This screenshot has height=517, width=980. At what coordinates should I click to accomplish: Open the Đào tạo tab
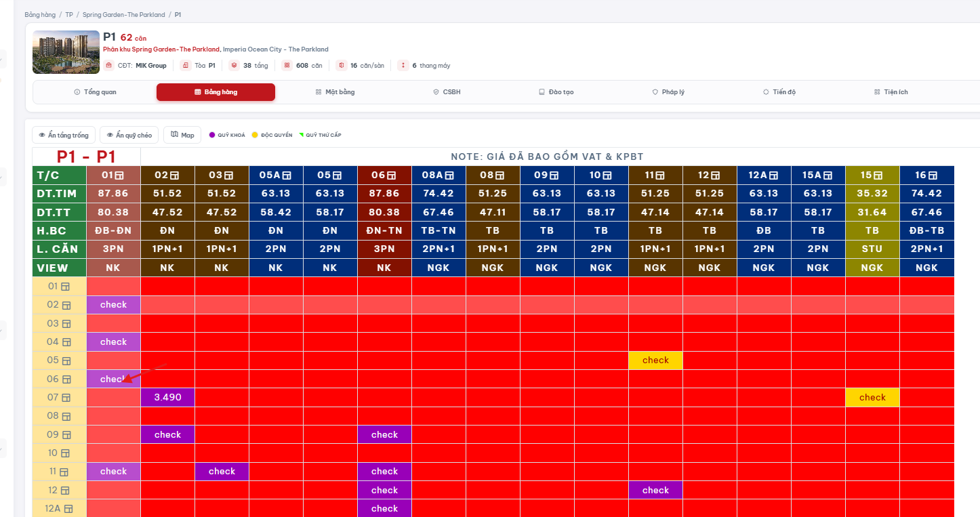pos(556,92)
